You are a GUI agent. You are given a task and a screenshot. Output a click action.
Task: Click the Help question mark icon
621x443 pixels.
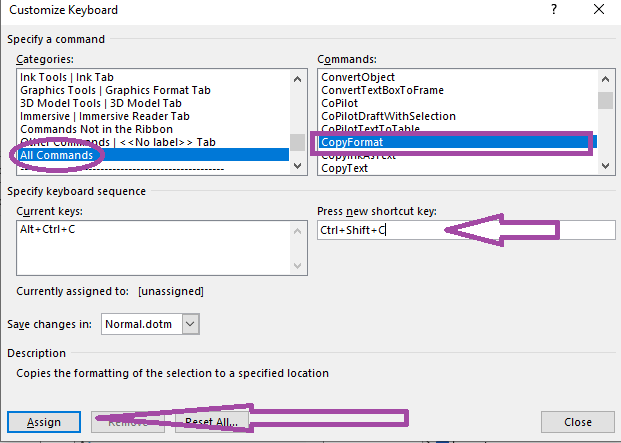(x=553, y=9)
